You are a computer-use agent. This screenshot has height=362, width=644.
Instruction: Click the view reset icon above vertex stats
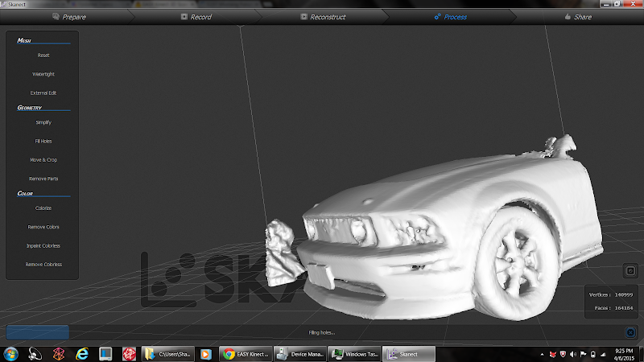click(630, 271)
